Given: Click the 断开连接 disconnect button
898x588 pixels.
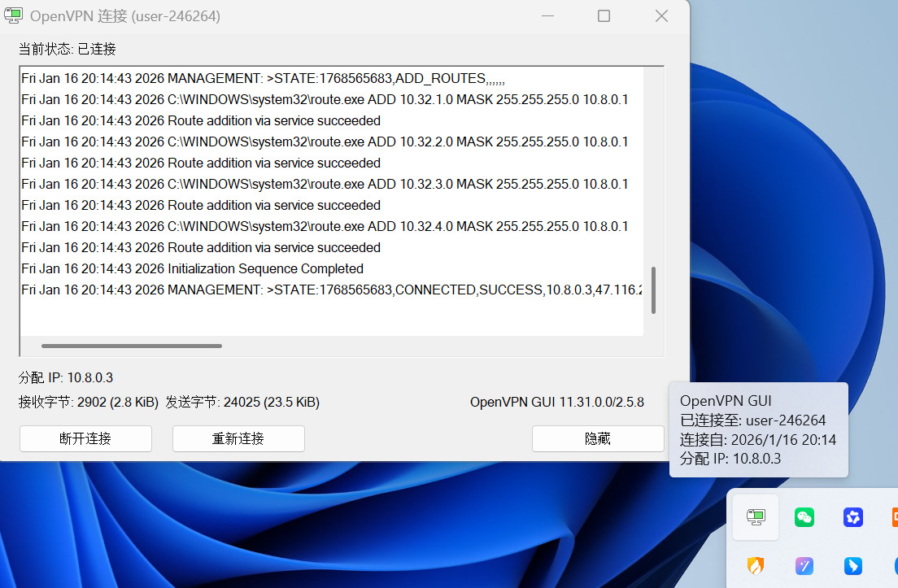Looking at the screenshot, I should pos(85,438).
